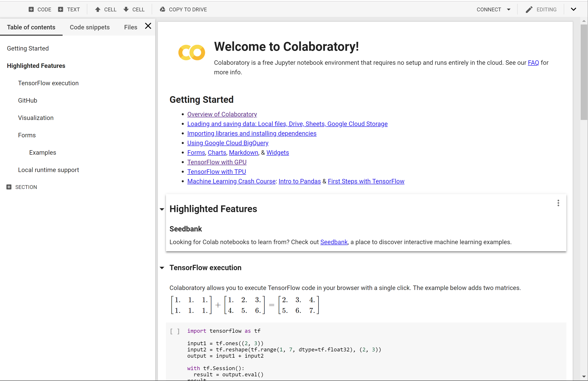588x381 pixels.
Task: Go to TensorFlow execution in table of contents
Action: [x=48, y=83]
